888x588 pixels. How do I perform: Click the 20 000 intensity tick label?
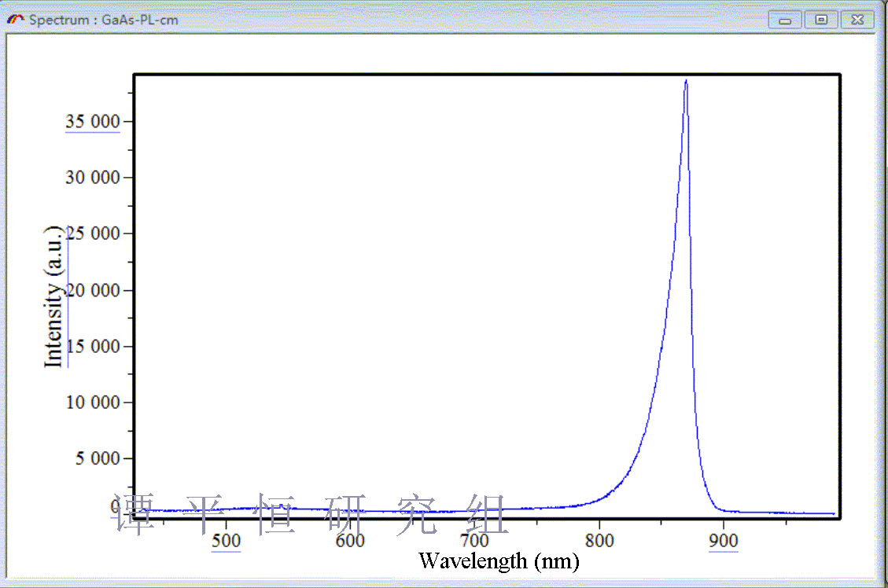point(92,291)
